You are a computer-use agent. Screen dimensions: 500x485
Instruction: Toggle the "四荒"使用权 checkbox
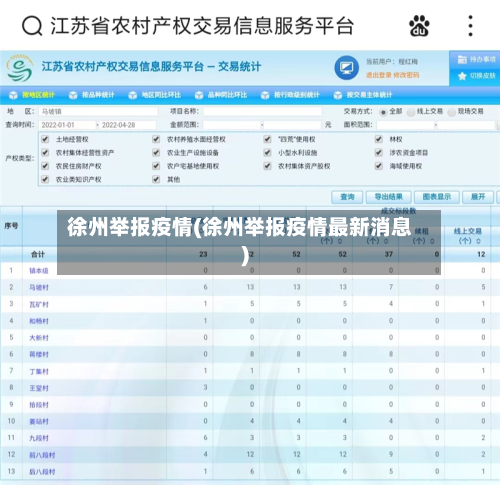click(x=267, y=139)
